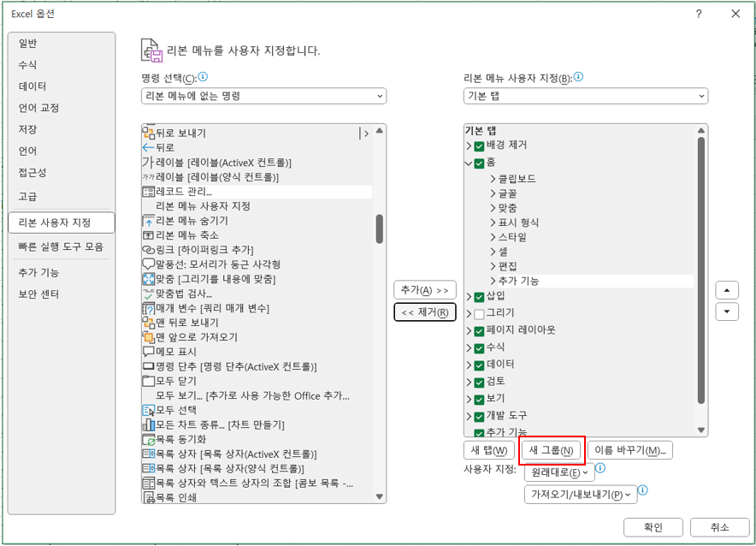Switch to the 언어 교정 category

point(62,108)
